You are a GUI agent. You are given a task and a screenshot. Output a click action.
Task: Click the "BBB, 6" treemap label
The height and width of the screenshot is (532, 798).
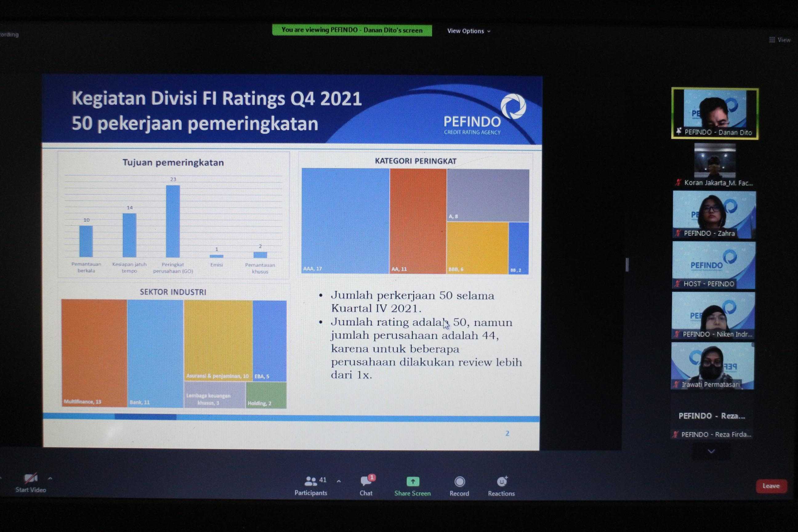(456, 269)
